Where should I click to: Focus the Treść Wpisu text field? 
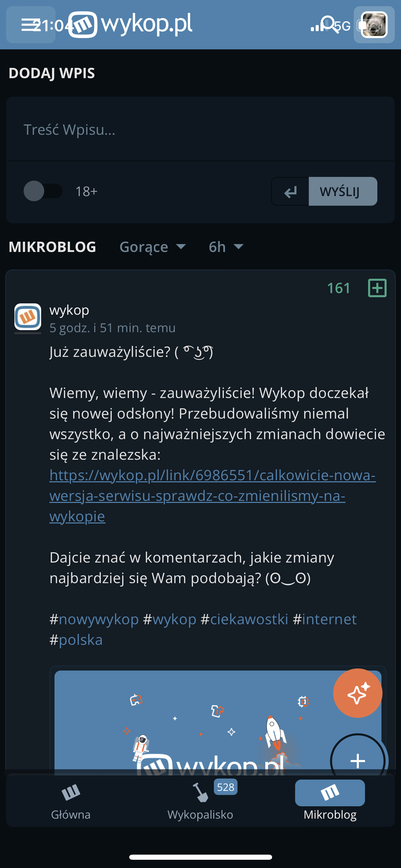point(200,130)
